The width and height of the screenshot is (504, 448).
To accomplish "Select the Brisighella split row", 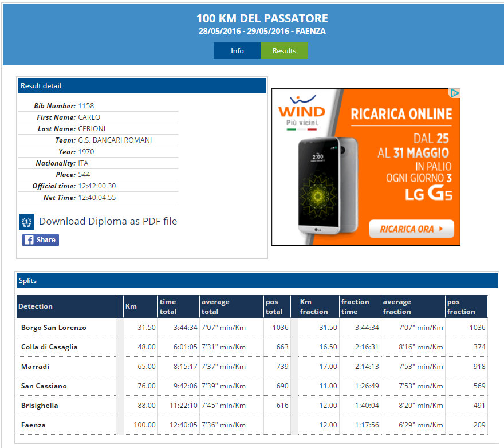I will [40, 406].
